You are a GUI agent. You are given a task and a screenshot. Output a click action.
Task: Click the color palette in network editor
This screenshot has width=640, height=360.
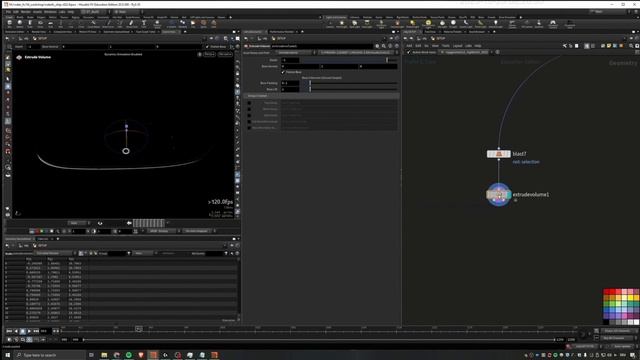click(x=621, y=307)
